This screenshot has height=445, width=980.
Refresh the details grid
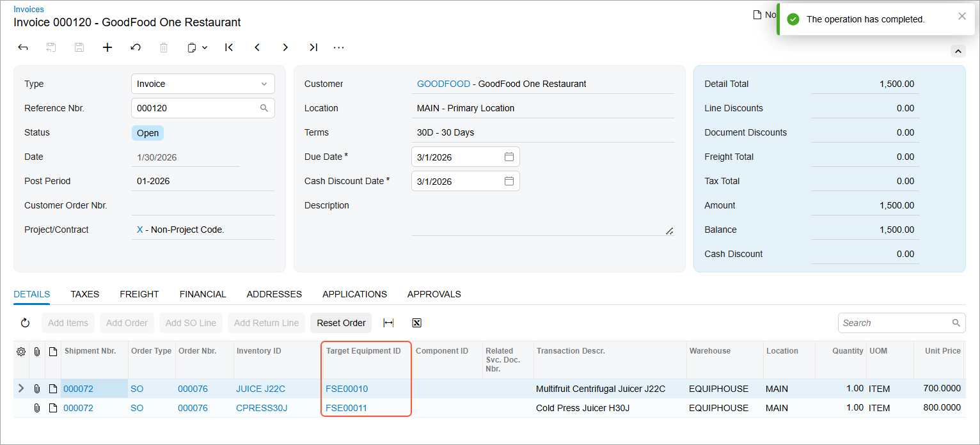click(26, 323)
